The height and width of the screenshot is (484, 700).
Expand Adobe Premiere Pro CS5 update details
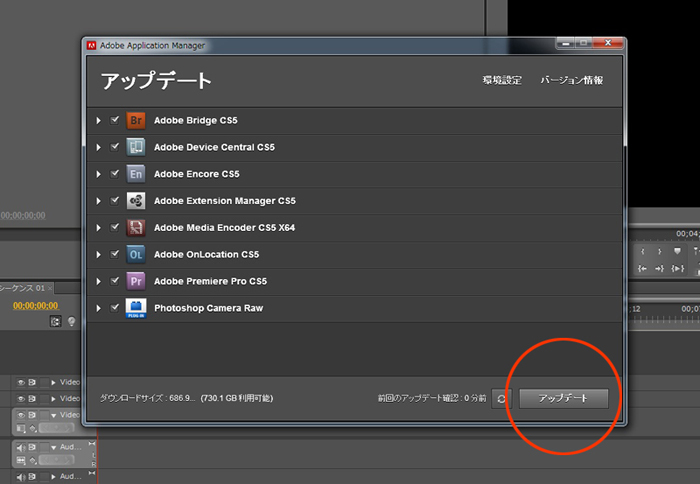(99, 281)
